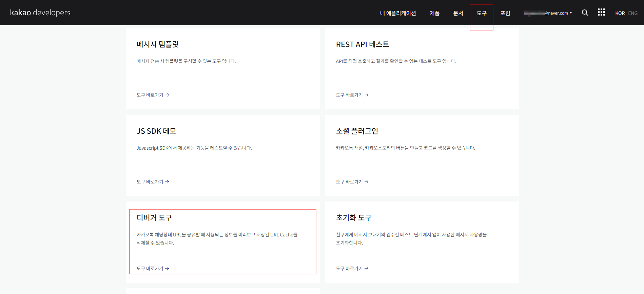This screenshot has width=644, height=294.
Task: Click the 소셜 플러그인 title
Action: pyautogui.click(x=357, y=131)
